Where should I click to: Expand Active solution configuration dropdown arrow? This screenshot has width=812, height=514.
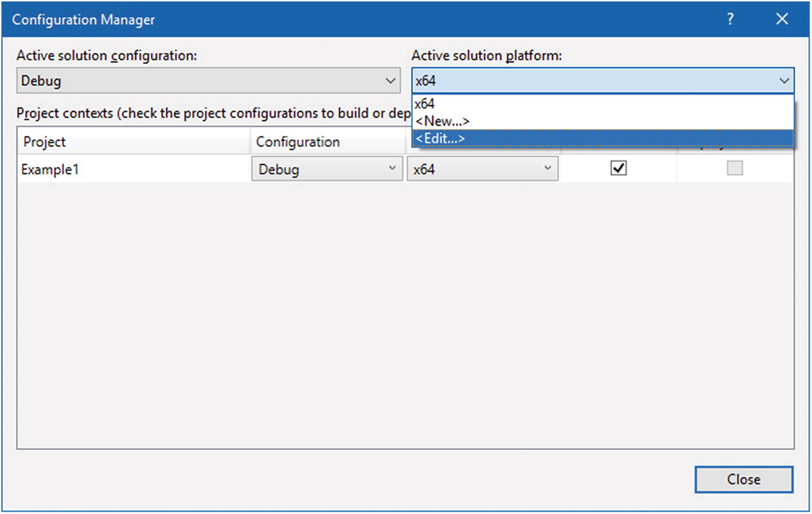click(x=390, y=81)
